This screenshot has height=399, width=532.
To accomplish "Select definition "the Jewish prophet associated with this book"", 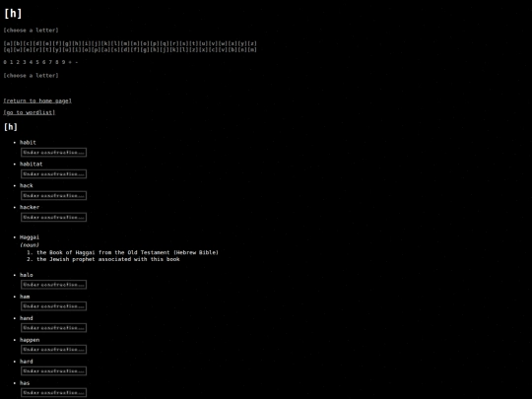I will (108, 259).
